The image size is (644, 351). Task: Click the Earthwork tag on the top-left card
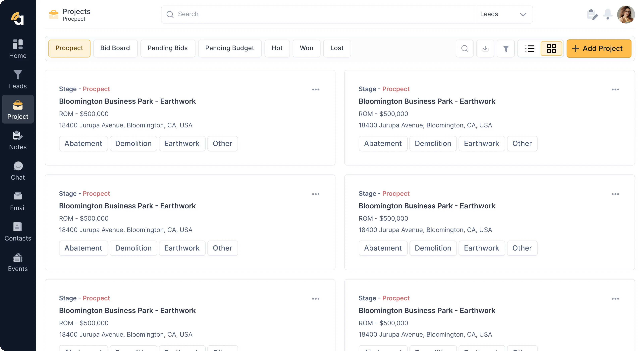coord(182,144)
